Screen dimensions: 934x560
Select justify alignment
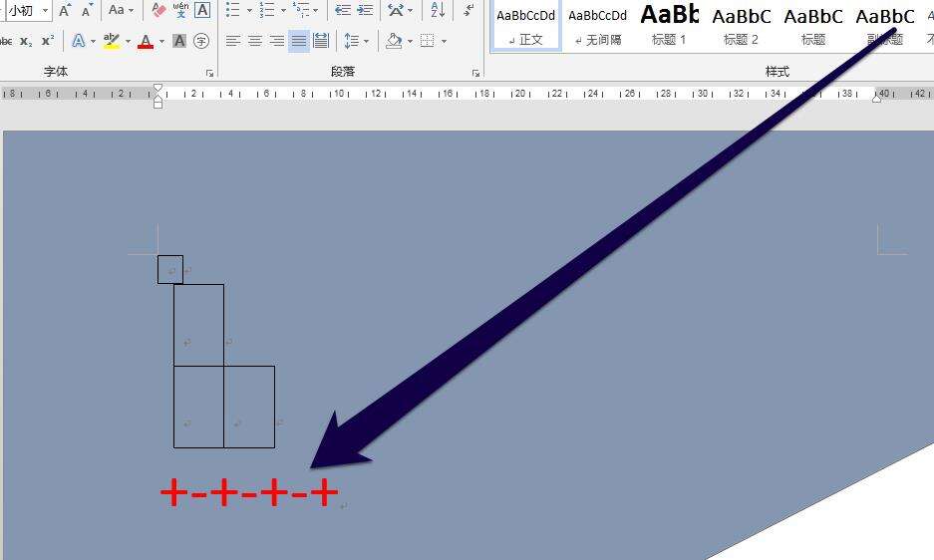coord(298,41)
